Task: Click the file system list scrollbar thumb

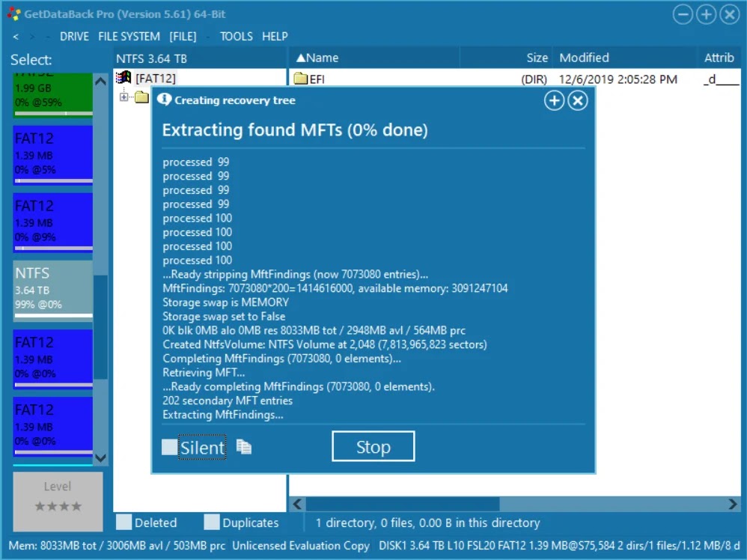Action: tap(100, 327)
